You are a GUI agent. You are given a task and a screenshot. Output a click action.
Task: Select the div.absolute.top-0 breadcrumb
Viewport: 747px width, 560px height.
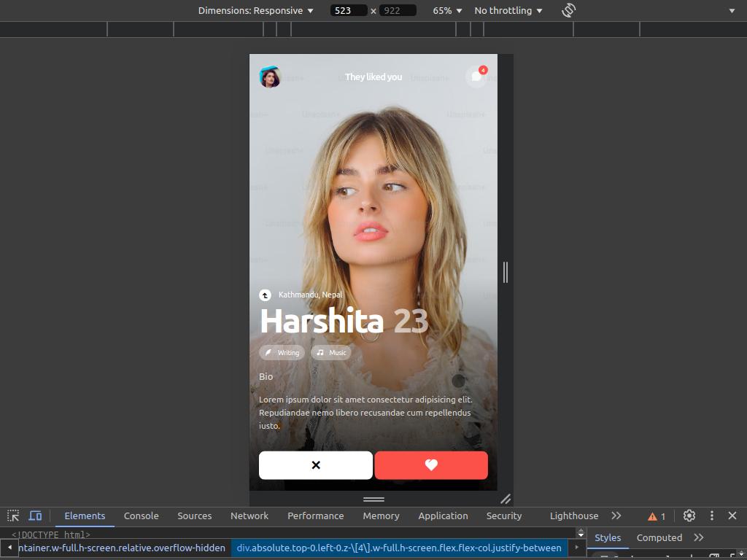(399, 548)
